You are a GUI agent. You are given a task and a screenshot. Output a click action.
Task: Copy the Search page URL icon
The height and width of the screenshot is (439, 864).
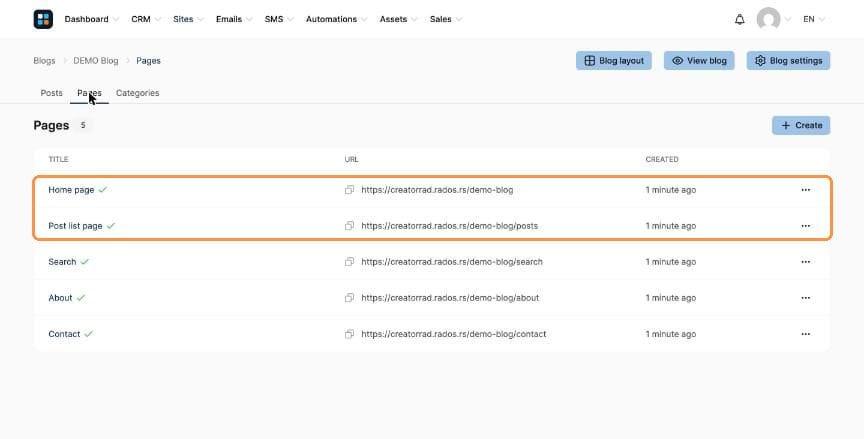click(349, 262)
